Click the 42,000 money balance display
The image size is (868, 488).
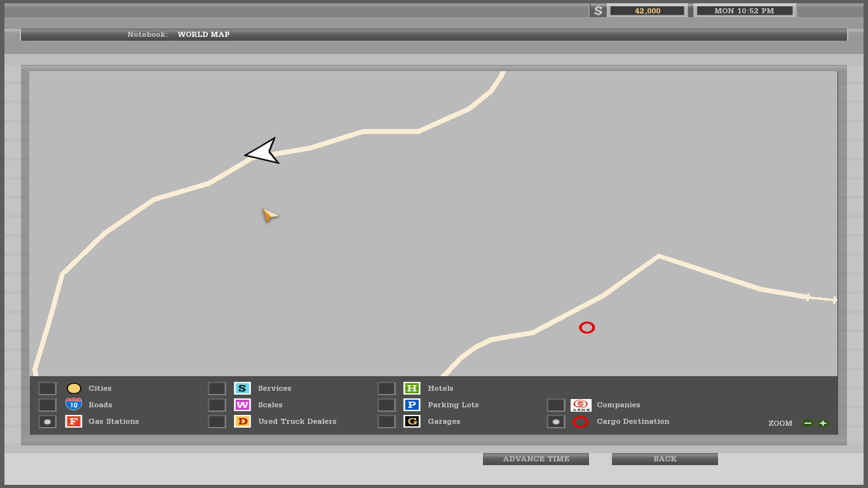(647, 11)
